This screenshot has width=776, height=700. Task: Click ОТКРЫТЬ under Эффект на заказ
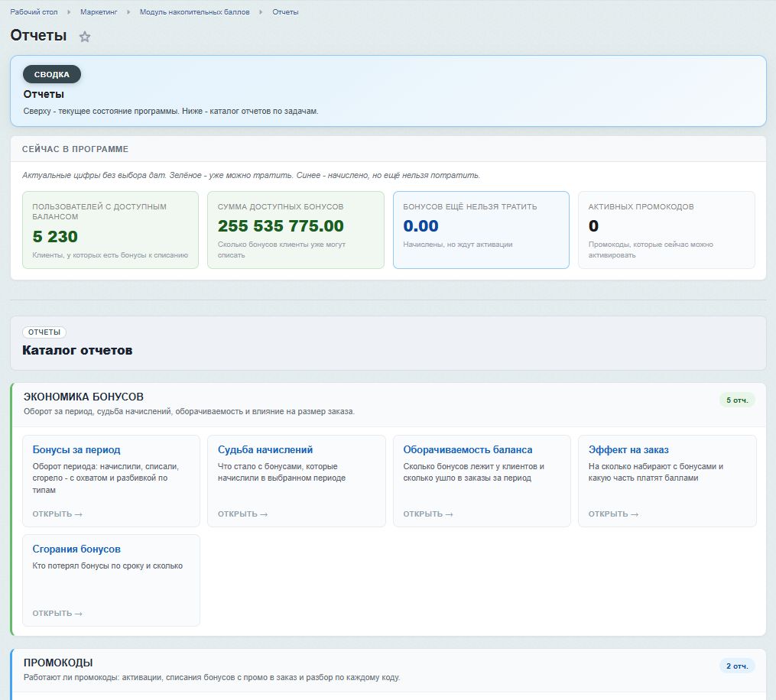click(x=613, y=514)
